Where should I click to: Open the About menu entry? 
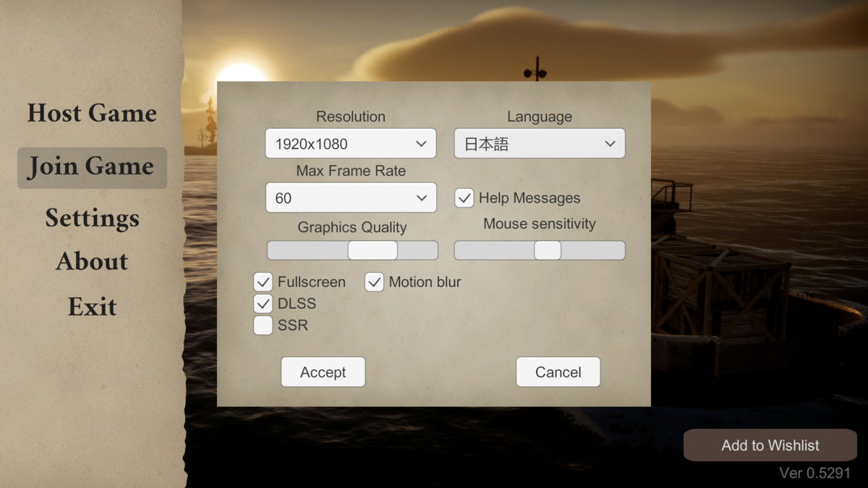point(92,261)
